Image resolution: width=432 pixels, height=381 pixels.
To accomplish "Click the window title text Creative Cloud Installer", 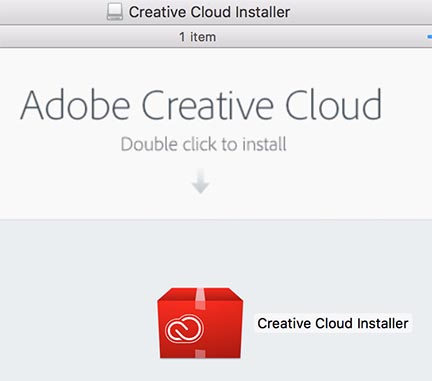I will pyautogui.click(x=209, y=12).
